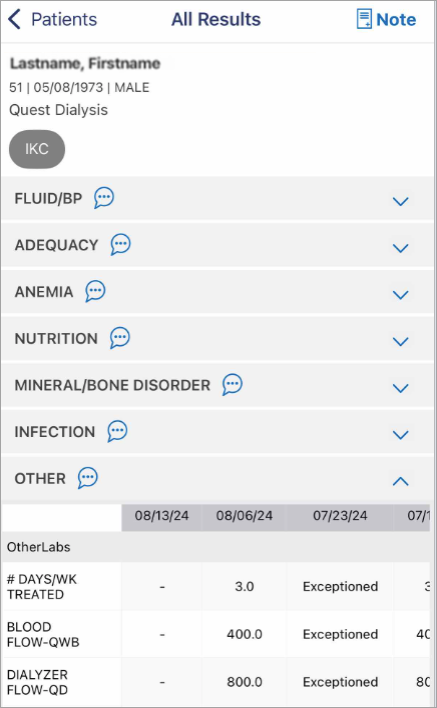Expand the ANEMIA section chevron
This screenshot has width=437, height=708.
(400, 295)
